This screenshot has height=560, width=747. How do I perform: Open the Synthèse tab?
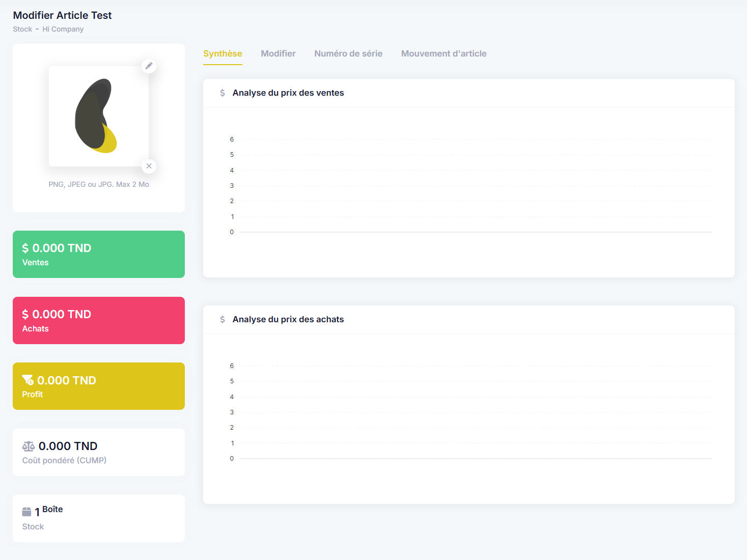(223, 53)
